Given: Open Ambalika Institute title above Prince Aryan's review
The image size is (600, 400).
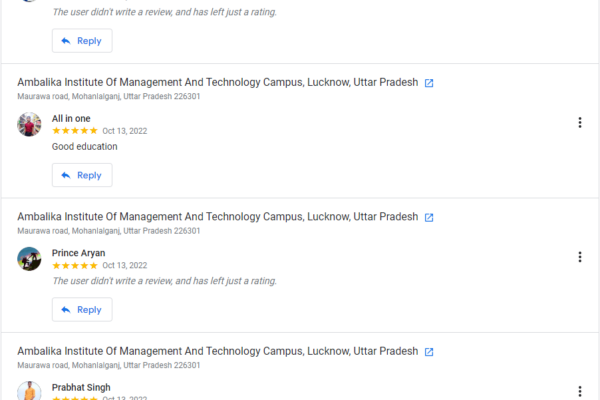Looking at the screenshot, I should tap(217, 216).
